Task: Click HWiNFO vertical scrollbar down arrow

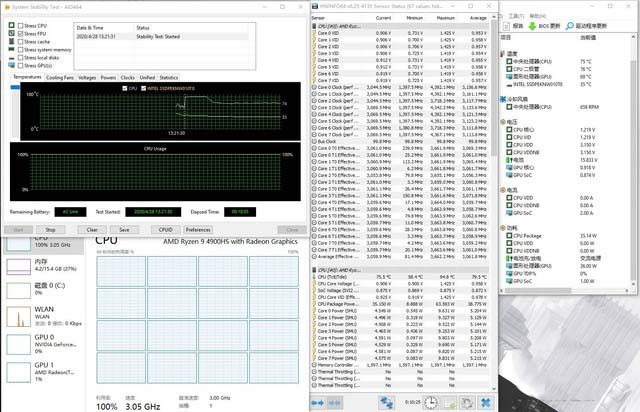Action: [x=494, y=389]
